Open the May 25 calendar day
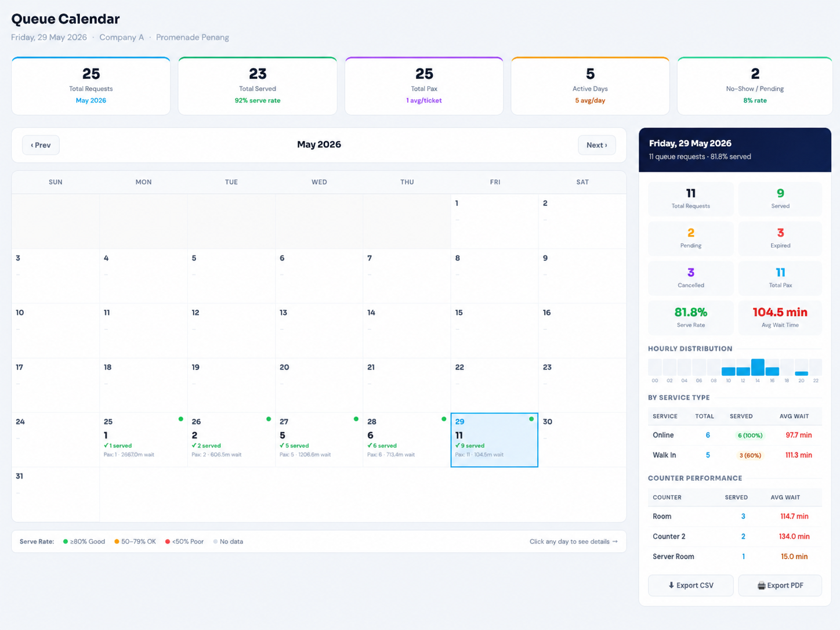The width and height of the screenshot is (840, 630). click(143, 440)
